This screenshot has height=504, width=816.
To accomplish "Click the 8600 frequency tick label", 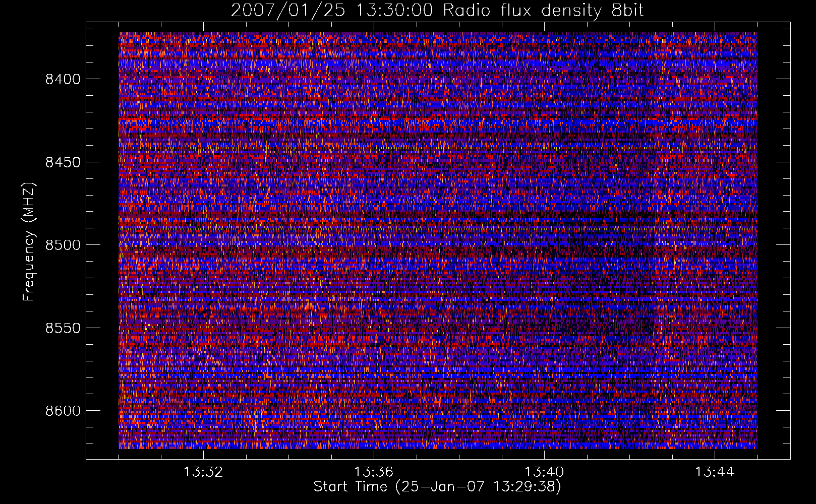I will (x=63, y=411).
